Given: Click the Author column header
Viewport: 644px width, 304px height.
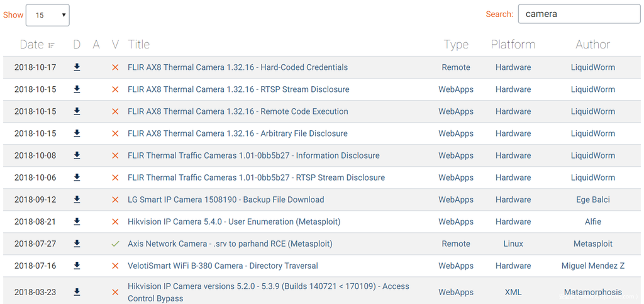Looking at the screenshot, I should point(592,45).
